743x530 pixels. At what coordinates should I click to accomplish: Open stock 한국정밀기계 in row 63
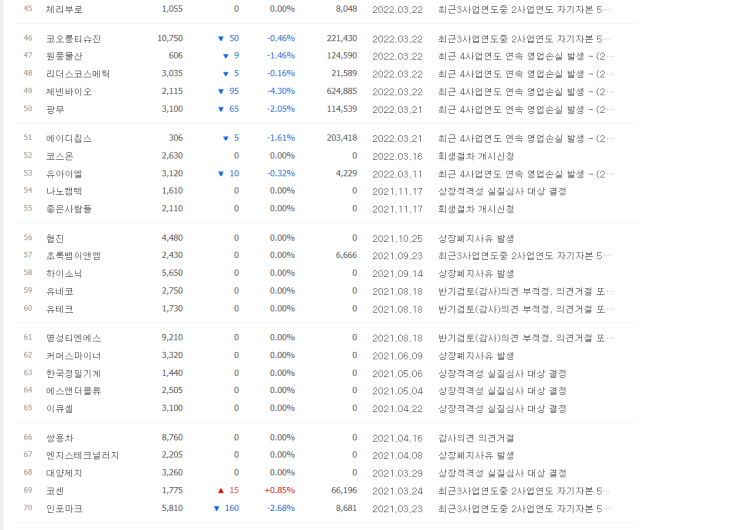73,374
